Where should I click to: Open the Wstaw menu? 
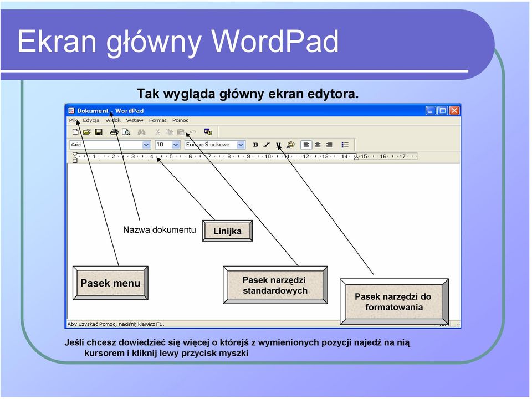pos(135,120)
